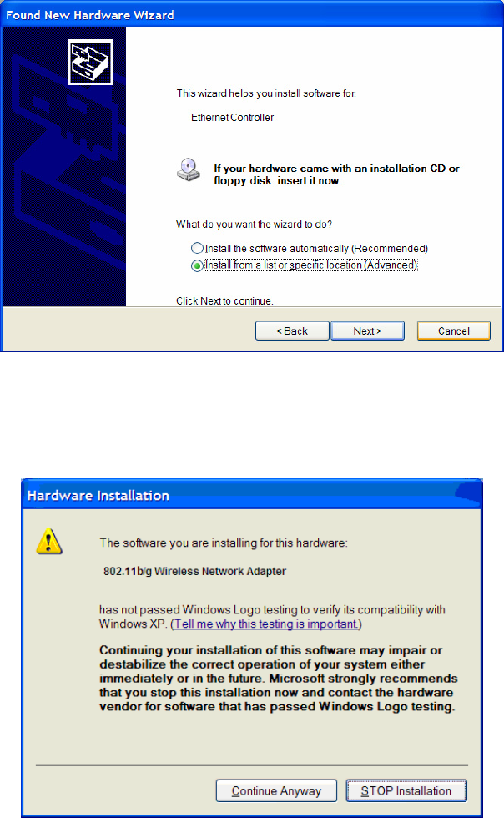Click the 'What do you want the wizard to do?' text

click(254, 225)
